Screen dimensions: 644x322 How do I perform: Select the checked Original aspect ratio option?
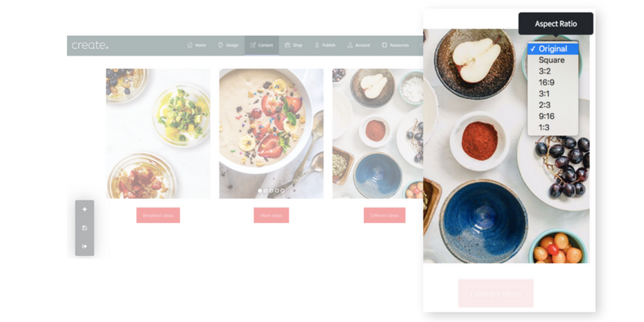(x=553, y=49)
